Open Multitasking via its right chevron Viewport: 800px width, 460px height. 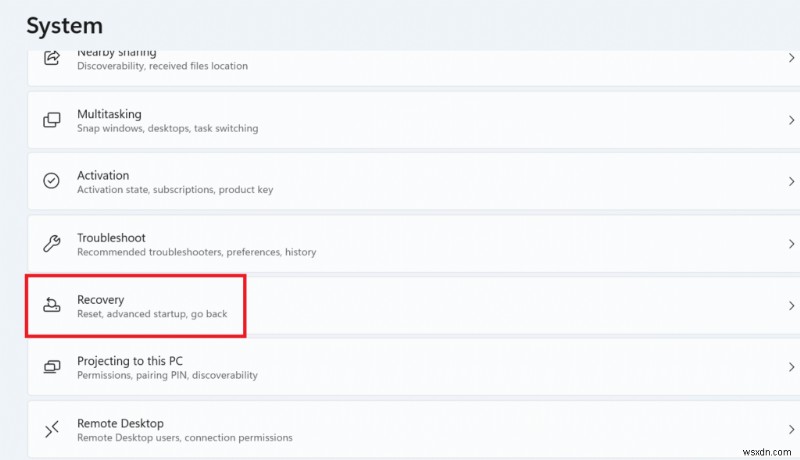pyautogui.click(x=791, y=120)
